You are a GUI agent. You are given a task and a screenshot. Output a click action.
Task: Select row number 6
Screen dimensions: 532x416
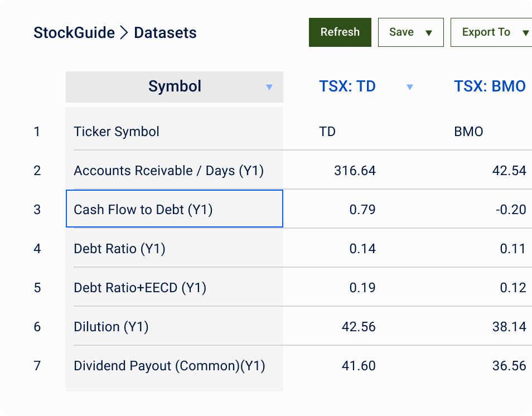click(37, 327)
